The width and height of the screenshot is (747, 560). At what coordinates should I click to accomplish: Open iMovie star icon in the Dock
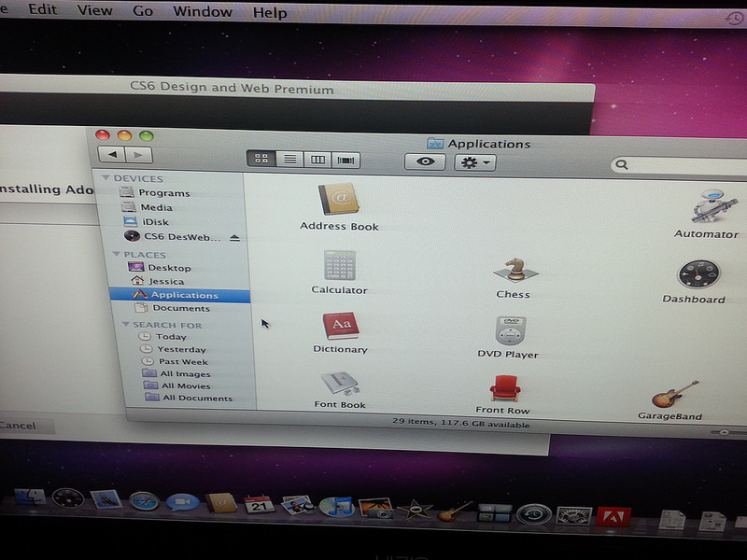pos(415,510)
